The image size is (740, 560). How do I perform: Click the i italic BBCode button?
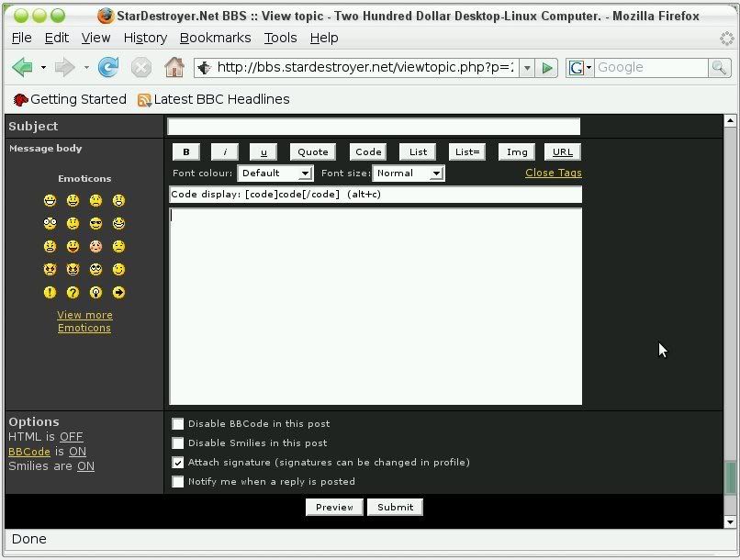(225, 151)
